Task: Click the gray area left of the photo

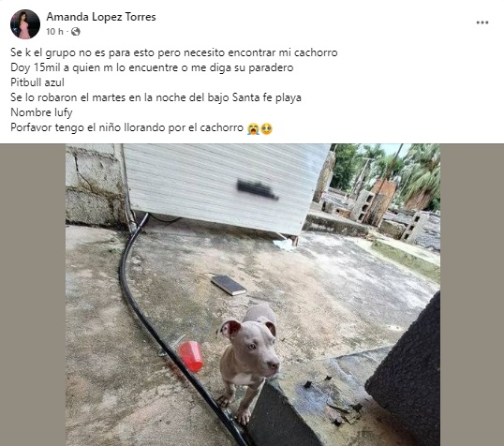Action: [x=33, y=294]
